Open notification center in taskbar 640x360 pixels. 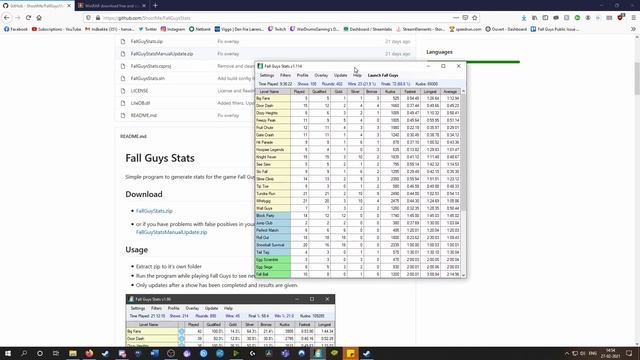629,353
